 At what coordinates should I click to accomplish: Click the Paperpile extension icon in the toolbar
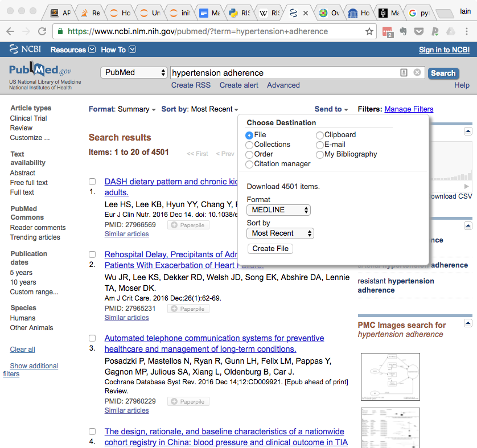(x=435, y=31)
